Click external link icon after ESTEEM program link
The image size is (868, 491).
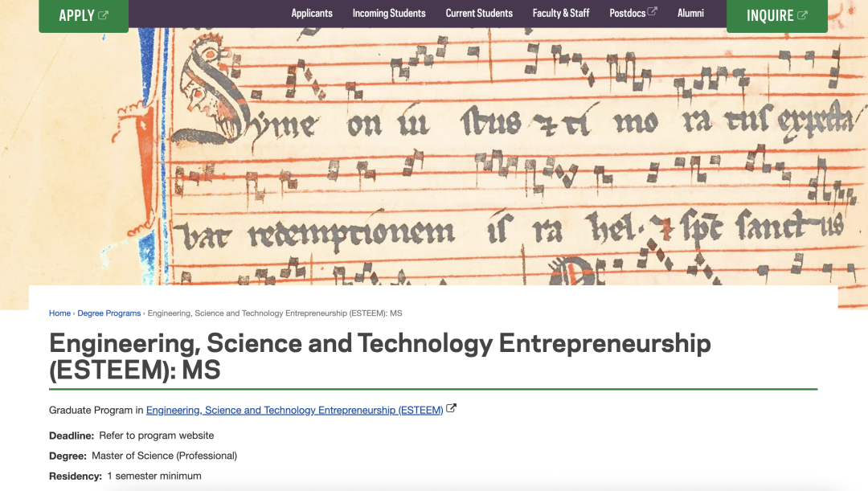451,408
